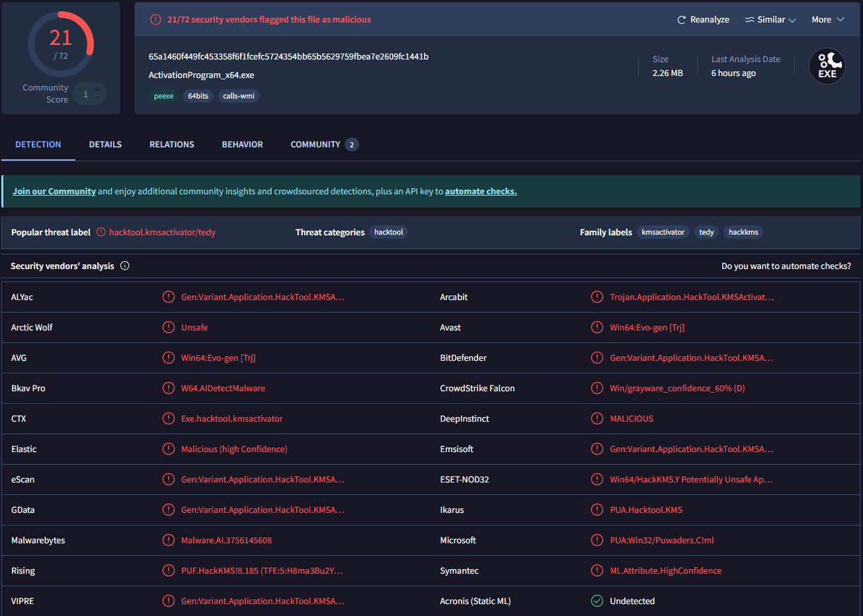Click the Similar approximately-equal icon
Screen dimensions: 863x616
[x=749, y=20]
